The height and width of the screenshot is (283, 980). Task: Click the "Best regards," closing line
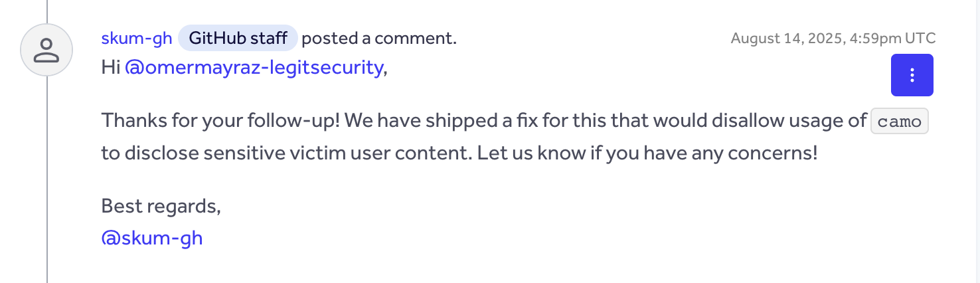pos(161,206)
